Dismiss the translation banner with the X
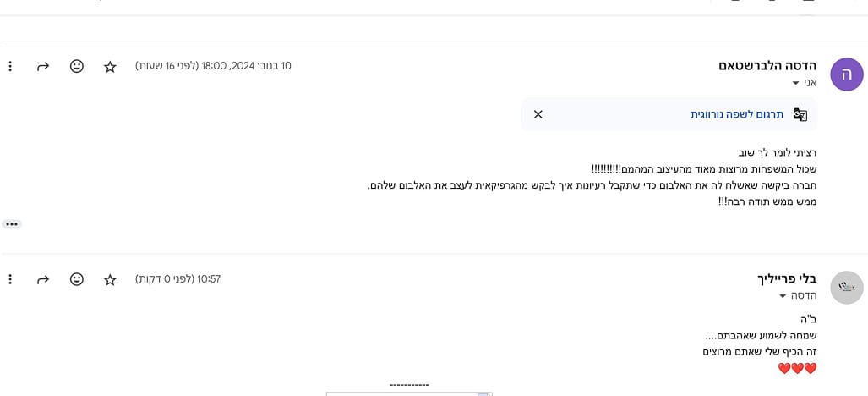 click(538, 114)
